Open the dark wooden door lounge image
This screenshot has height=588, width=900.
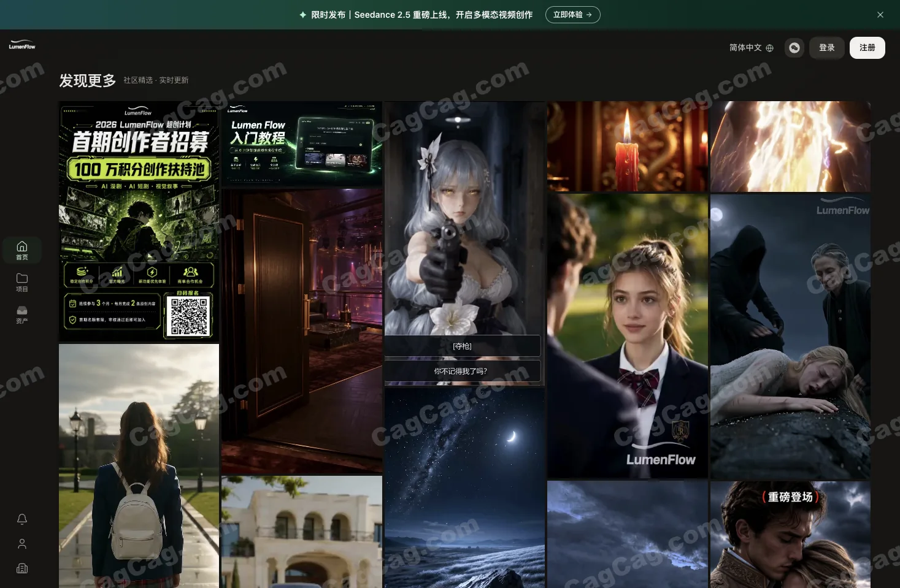tap(302, 332)
